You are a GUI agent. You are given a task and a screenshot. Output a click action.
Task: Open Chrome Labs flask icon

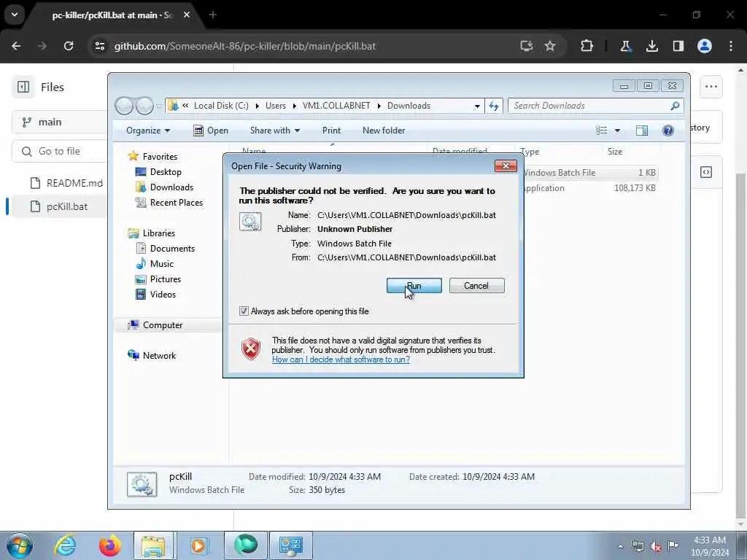pyautogui.click(x=625, y=46)
